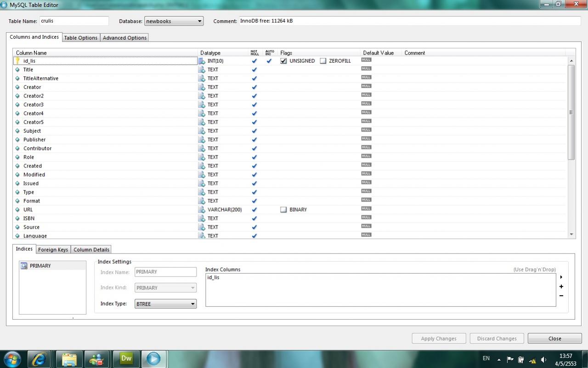Switch to Columns and Indices tab
Viewport: 588px width, 368px height.
point(34,37)
